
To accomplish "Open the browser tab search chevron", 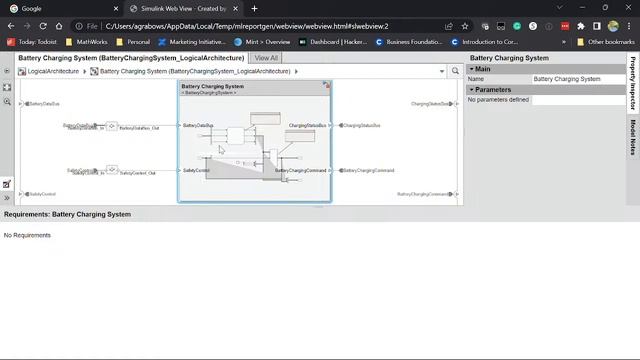I will click(x=560, y=8).
